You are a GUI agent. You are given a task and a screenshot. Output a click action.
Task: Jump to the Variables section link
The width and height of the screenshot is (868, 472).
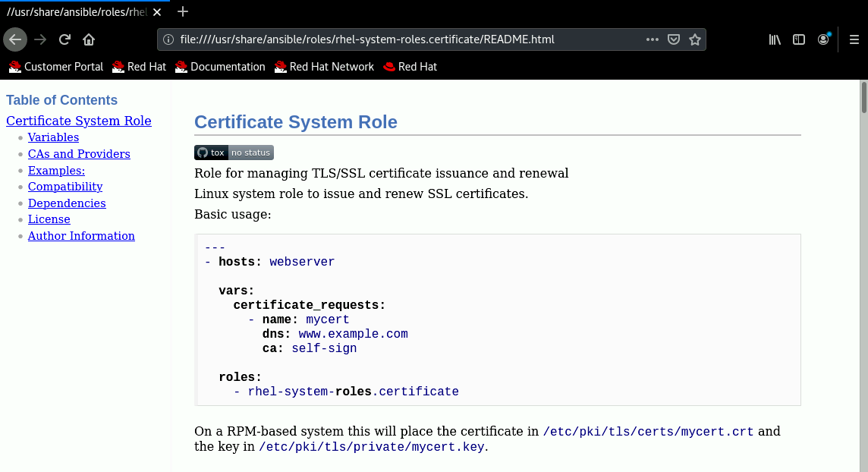click(x=53, y=137)
